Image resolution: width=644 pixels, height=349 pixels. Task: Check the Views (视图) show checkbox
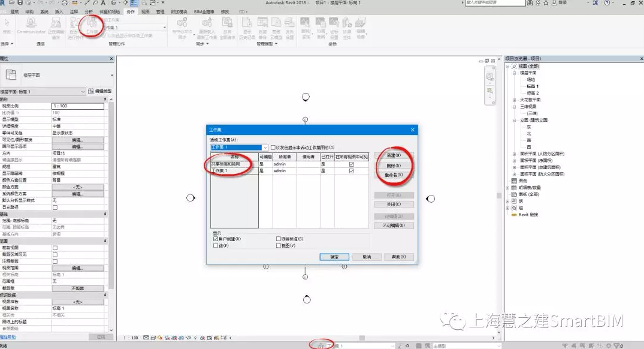(x=279, y=245)
